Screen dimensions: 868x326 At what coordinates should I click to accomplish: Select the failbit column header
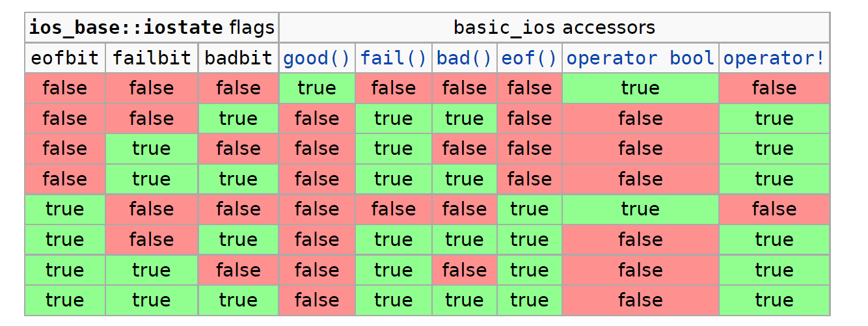click(x=152, y=59)
